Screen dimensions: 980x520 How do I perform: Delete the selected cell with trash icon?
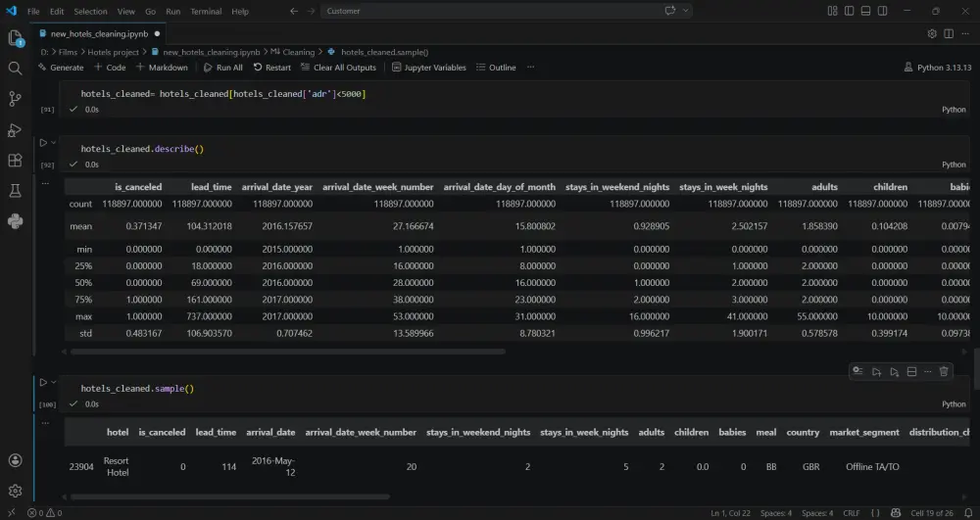point(944,371)
